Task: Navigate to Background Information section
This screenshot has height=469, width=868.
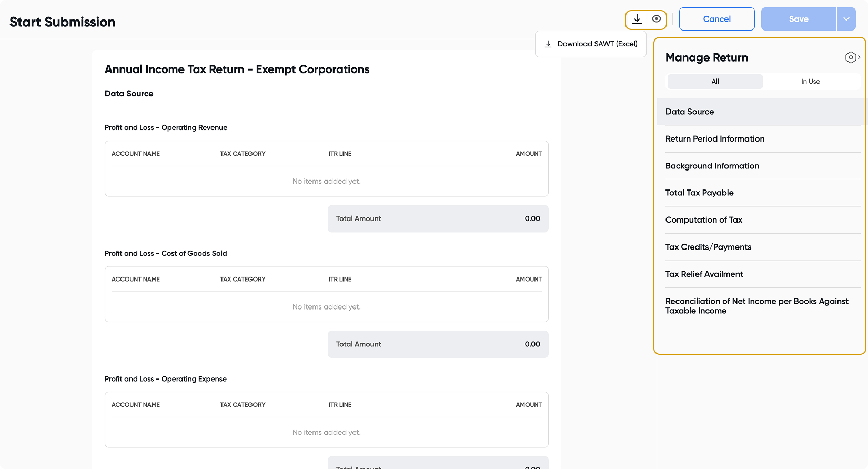Action: tap(712, 166)
